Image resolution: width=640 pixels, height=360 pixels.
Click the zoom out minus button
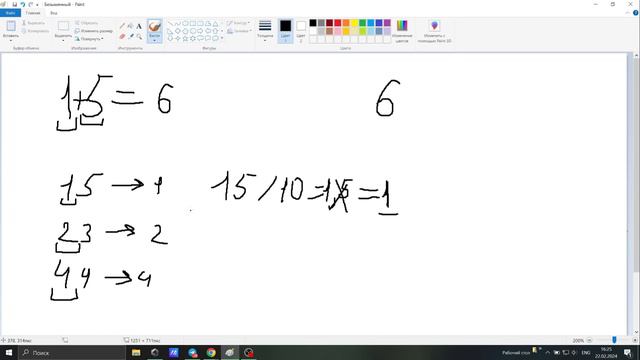pyautogui.click(x=589, y=340)
